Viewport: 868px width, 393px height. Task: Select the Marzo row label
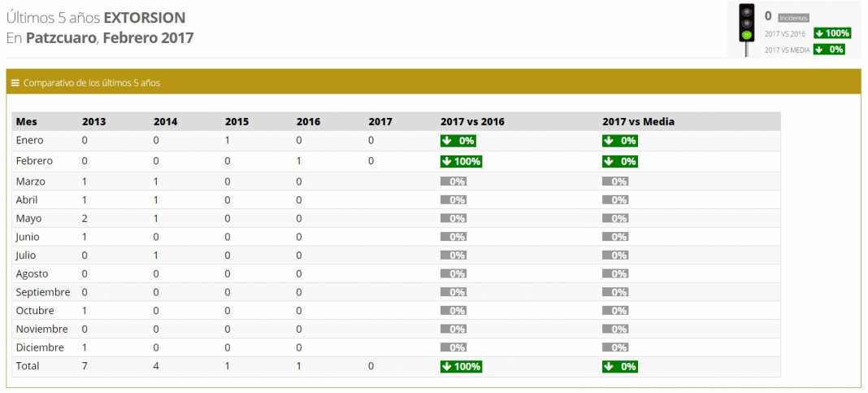tap(30, 181)
